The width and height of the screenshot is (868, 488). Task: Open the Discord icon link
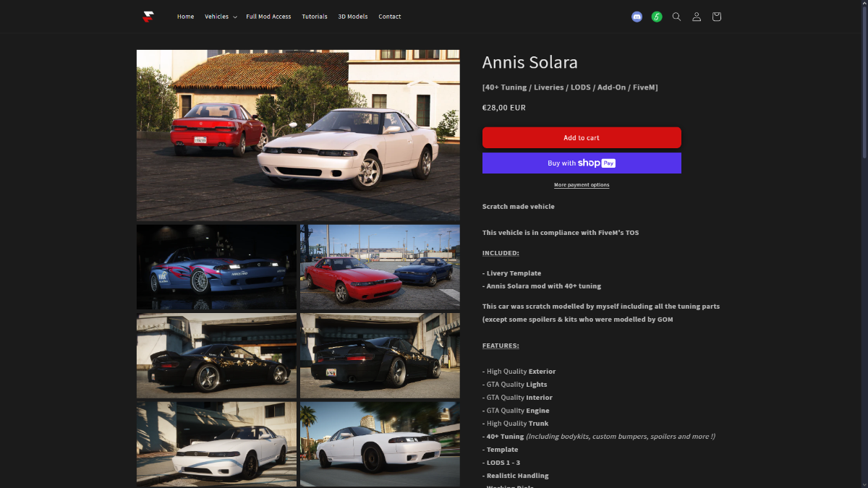click(x=637, y=17)
